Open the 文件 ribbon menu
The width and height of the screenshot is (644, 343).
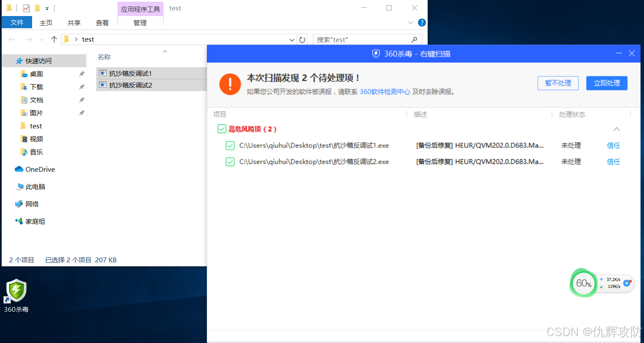[x=17, y=23]
